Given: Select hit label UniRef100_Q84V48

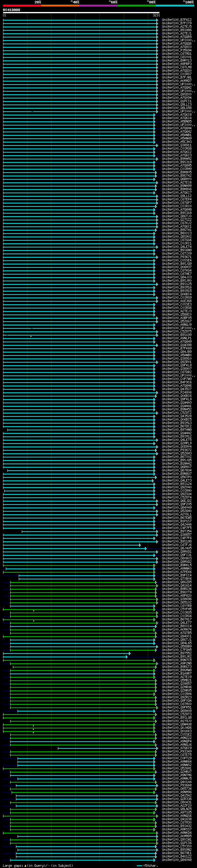Looking at the screenshot, I should point(177,860).
